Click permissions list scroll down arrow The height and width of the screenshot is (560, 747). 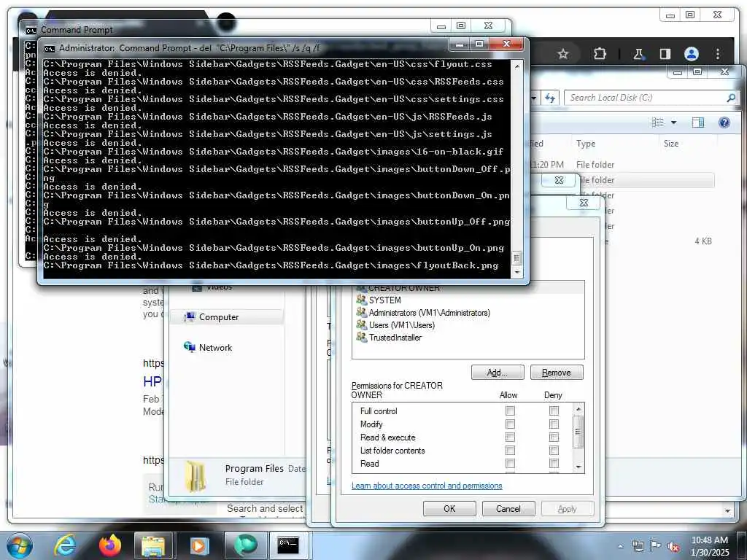coord(578,467)
